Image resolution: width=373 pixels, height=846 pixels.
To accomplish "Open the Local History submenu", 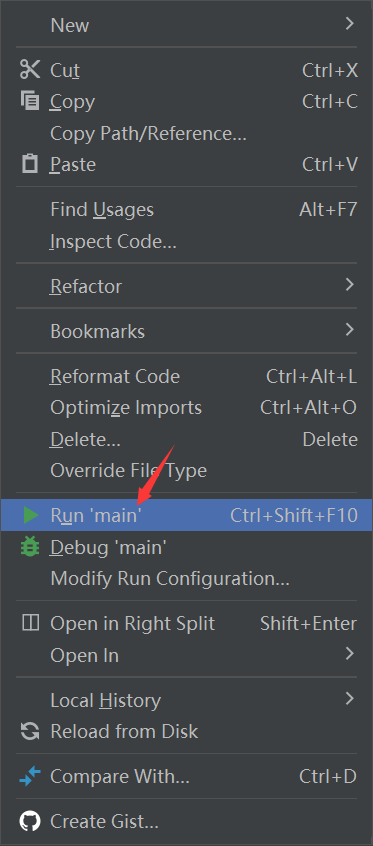I will click(186, 700).
